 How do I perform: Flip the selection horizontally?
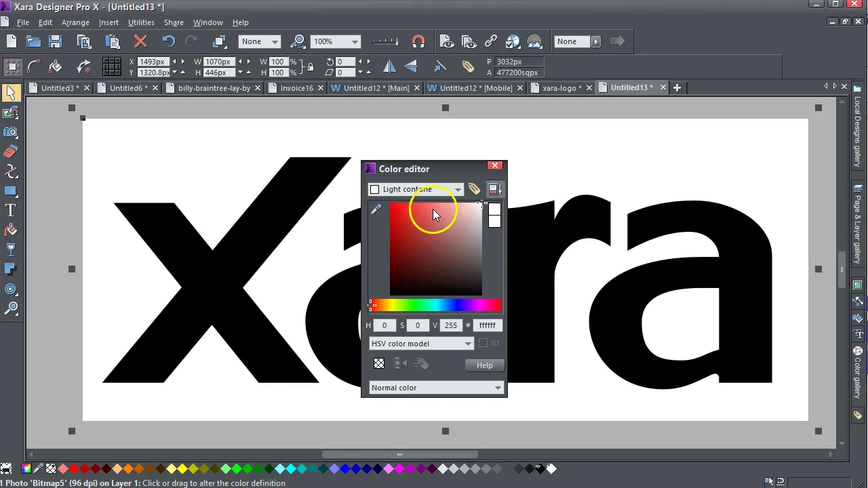click(x=389, y=66)
